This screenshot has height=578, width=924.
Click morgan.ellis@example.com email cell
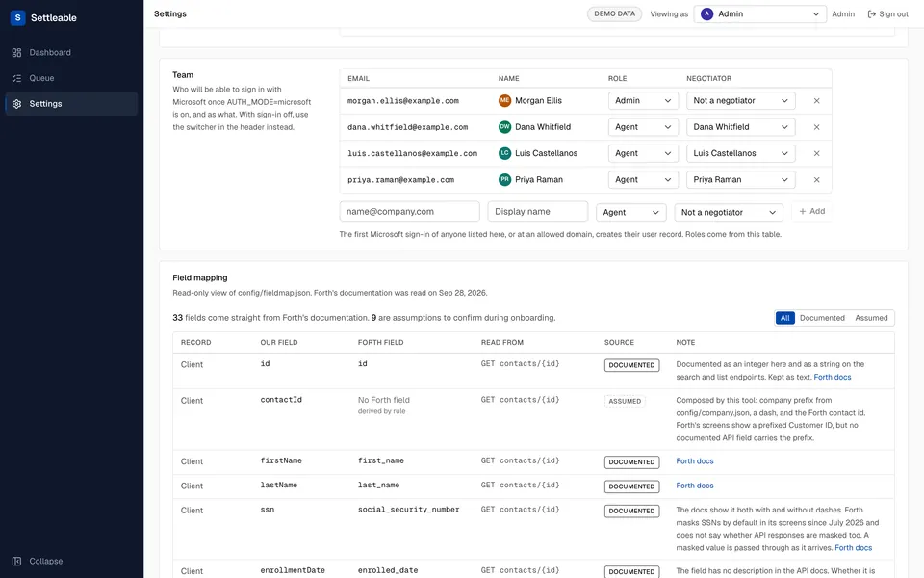coord(403,101)
